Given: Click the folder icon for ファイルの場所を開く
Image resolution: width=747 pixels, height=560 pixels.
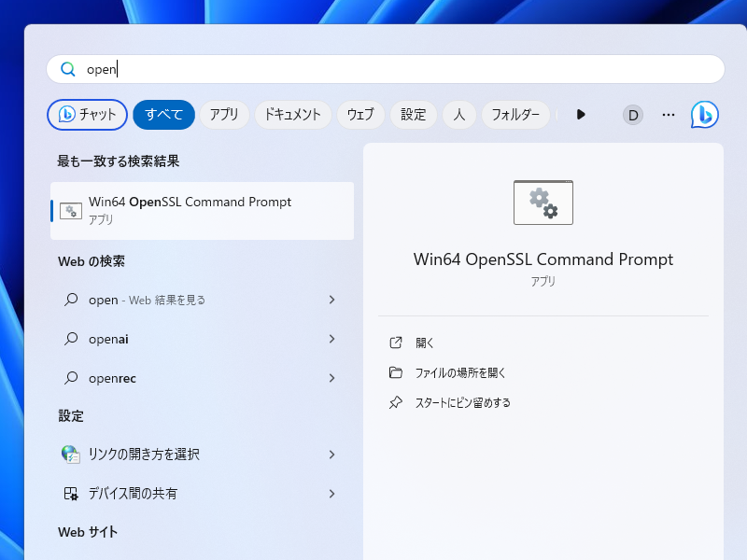Looking at the screenshot, I should pos(397,372).
